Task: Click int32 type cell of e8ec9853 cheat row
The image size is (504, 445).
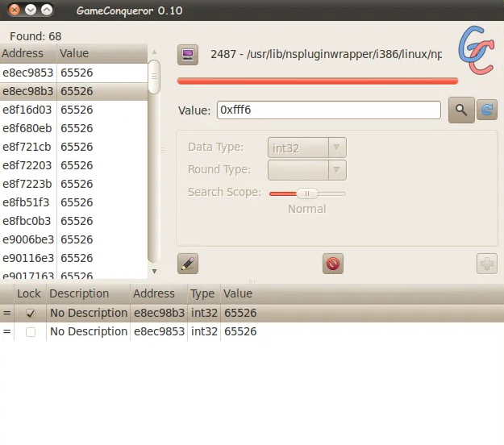Action: [204, 331]
